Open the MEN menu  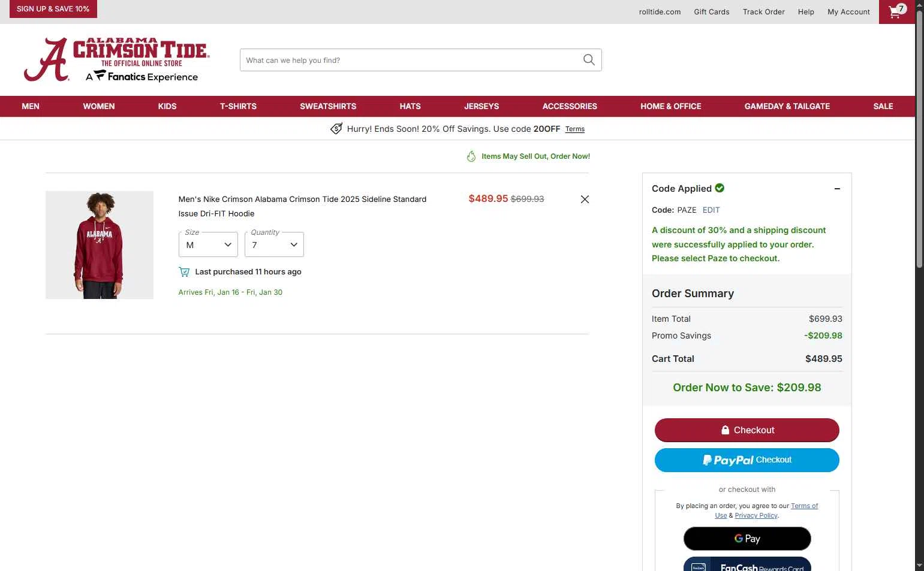click(x=31, y=106)
